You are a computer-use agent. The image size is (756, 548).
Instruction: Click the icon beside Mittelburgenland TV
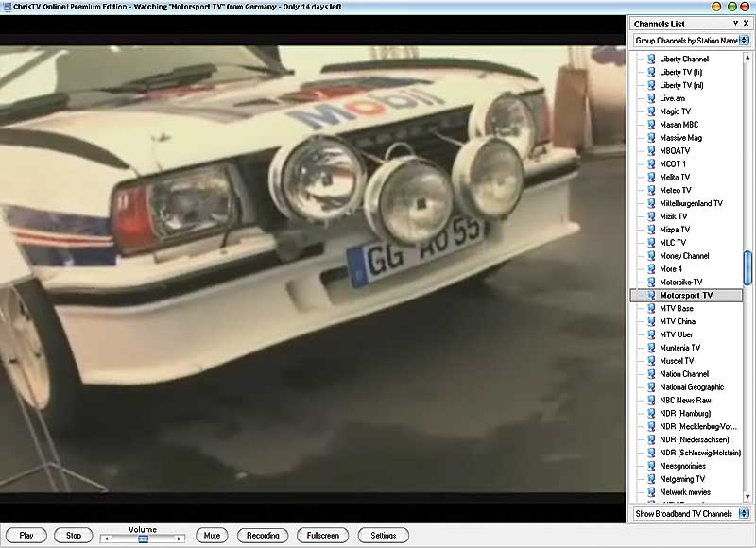pos(651,203)
